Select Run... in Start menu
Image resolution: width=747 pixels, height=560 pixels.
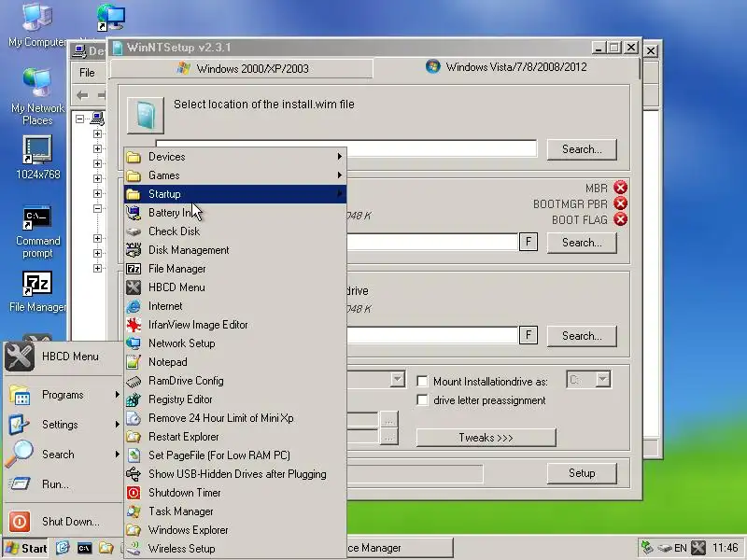point(63,484)
